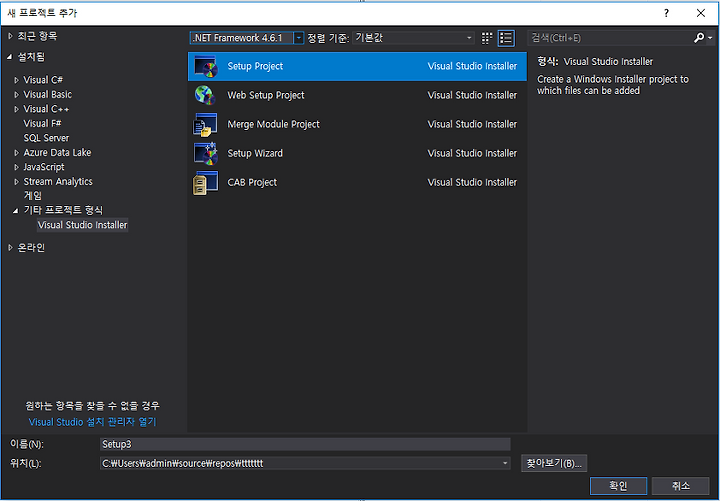Image resolution: width=720 pixels, height=501 pixels.
Task: Click the CAB Project cabinet icon
Action: click(205, 182)
